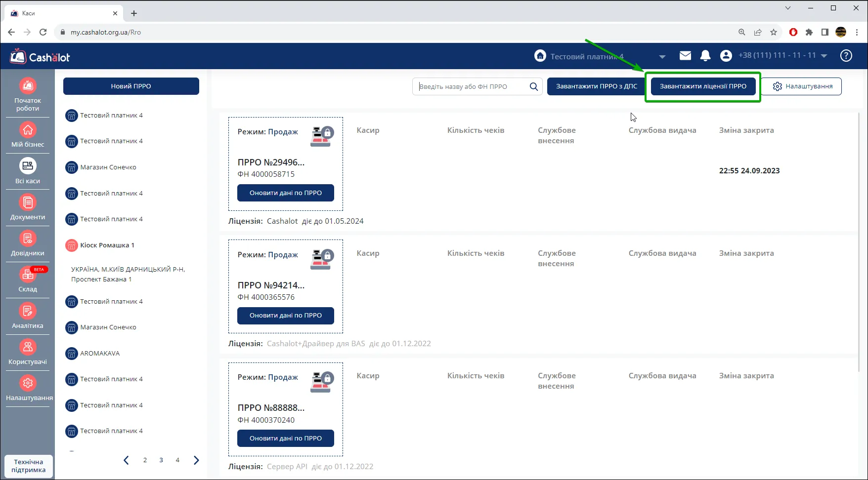Open Склад BETA sidebar section
Image resolution: width=868 pixels, height=480 pixels.
[28, 280]
